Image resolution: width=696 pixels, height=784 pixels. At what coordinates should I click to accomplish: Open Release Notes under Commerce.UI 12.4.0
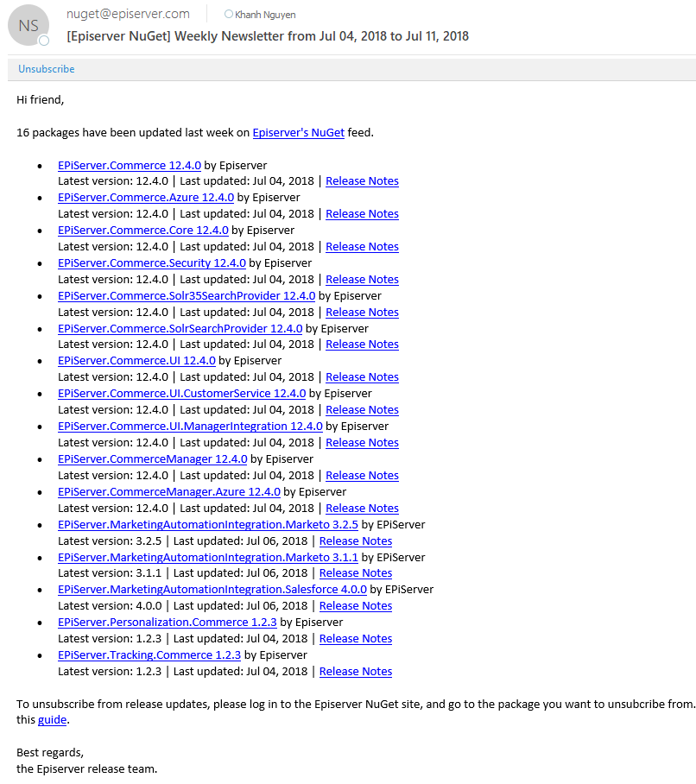[362, 377]
